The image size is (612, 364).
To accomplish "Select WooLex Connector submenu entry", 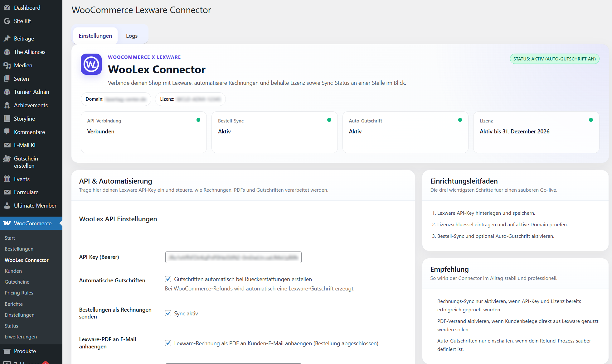I will (27, 260).
